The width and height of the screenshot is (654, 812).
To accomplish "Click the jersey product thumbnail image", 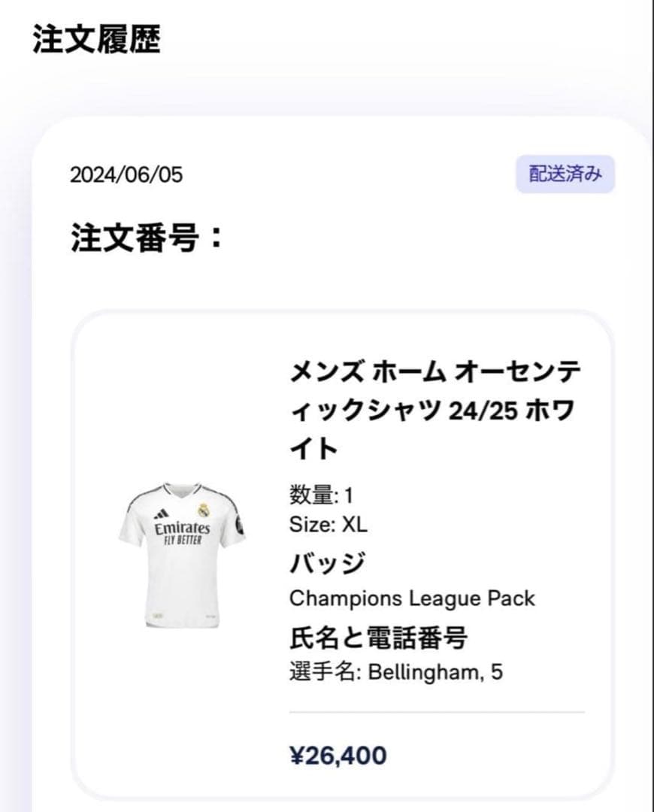I will click(x=182, y=555).
